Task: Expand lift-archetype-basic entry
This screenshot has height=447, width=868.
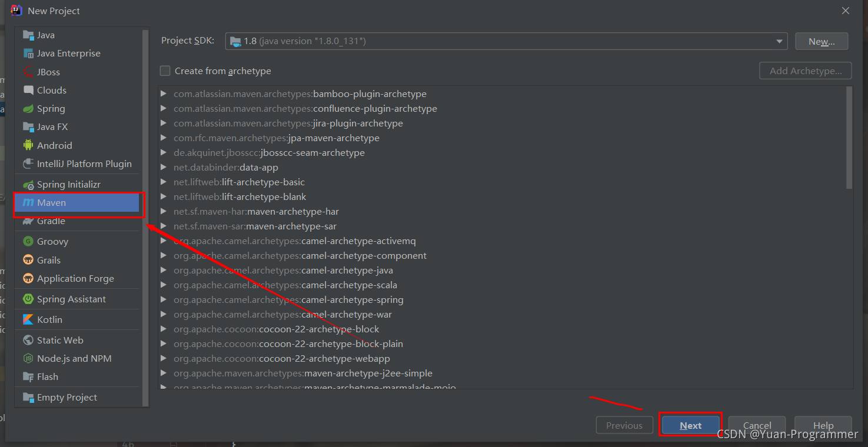Action: coord(163,182)
